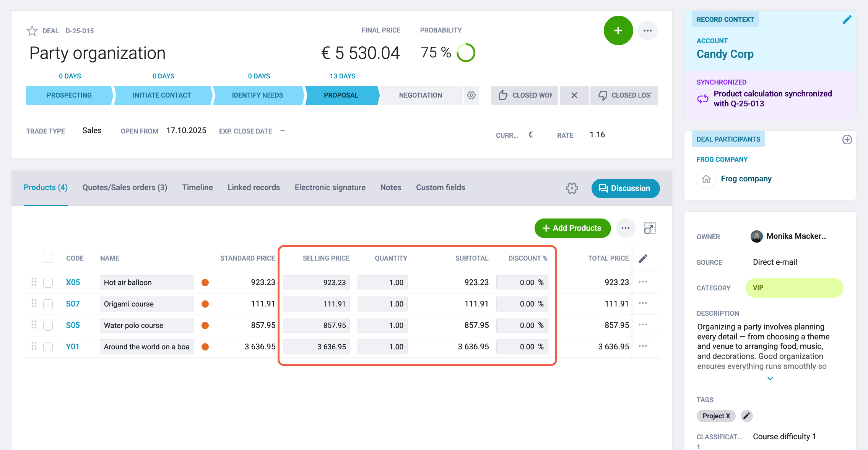Viewport: 868px width, 450px height.
Task: Grab drag handle of S07 row
Action: click(x=34, y=303)
